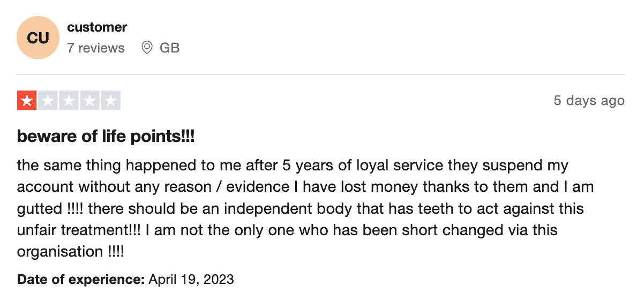Click the line starting the same thing happened
The width and height of the screenshot is (644, 300).
click(x=293, y=166)
